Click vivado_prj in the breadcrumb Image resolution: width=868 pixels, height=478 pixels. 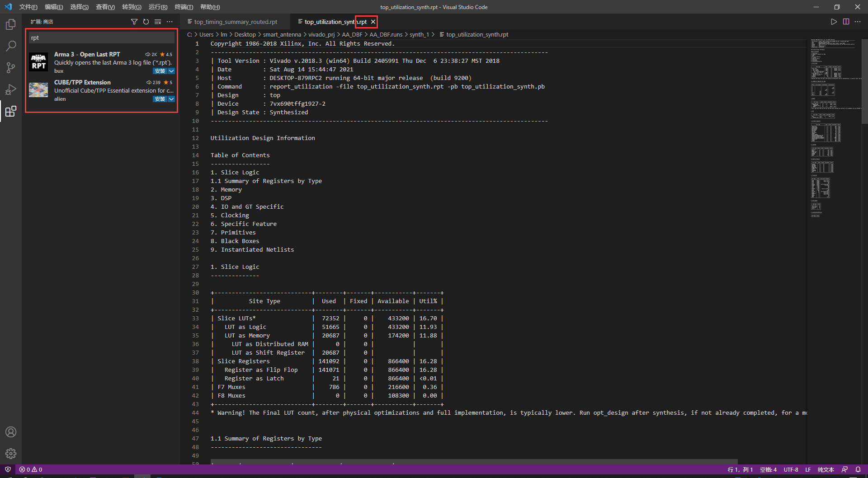pos(321,34)
